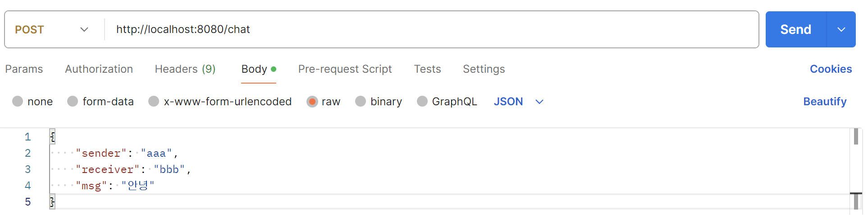Open the request Settings tab
868x215 pixels.
[x=484, y=69]
